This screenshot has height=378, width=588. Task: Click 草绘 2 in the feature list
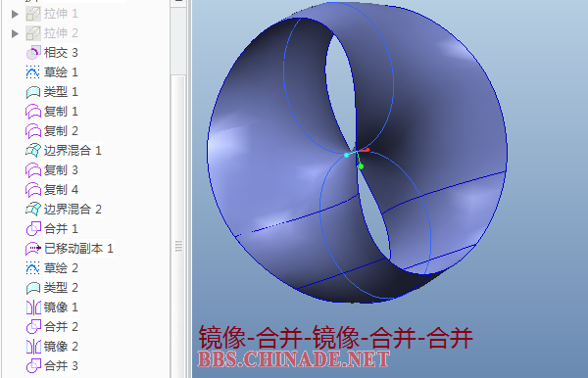pyautogui.click(x=61, y=268)
